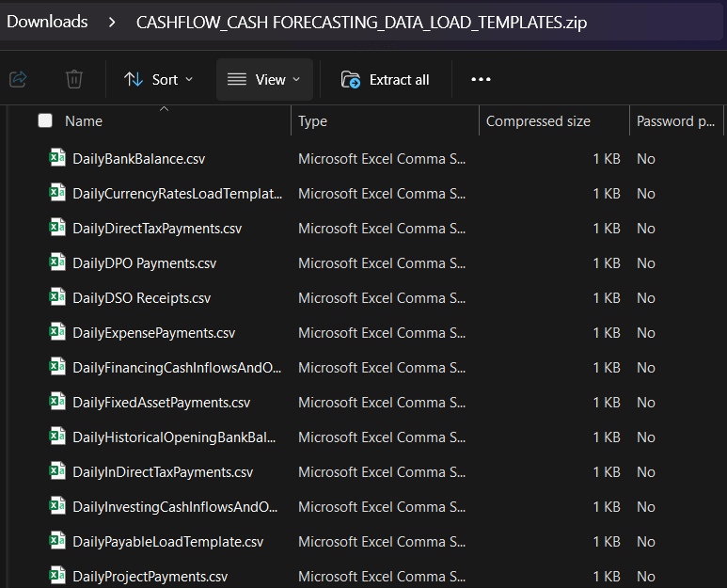Click the 1 KB size of DailyPayableLoadTemplate.csv

click(607, 542)
